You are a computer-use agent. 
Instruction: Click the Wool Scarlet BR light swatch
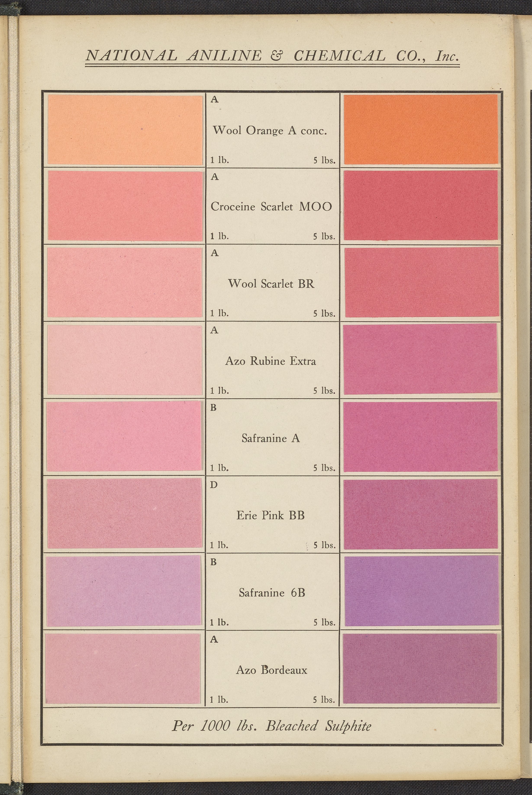pyautogui.click(x=125, y=282)
